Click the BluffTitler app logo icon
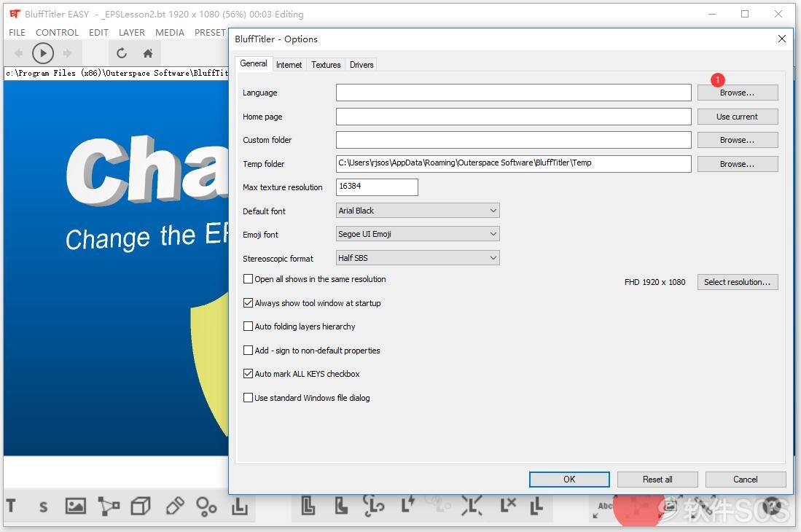 coord(15,14)
